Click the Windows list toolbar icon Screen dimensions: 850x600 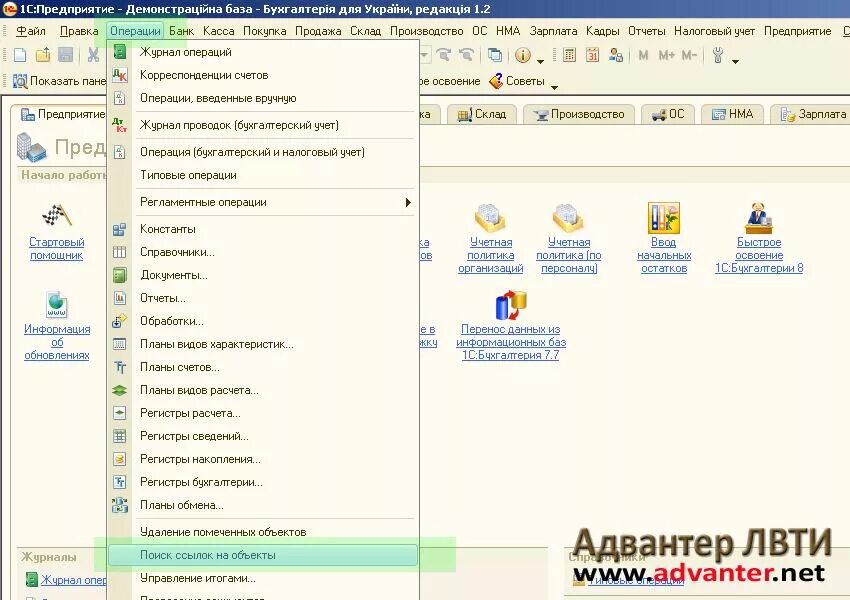click(x=494, y=55)
